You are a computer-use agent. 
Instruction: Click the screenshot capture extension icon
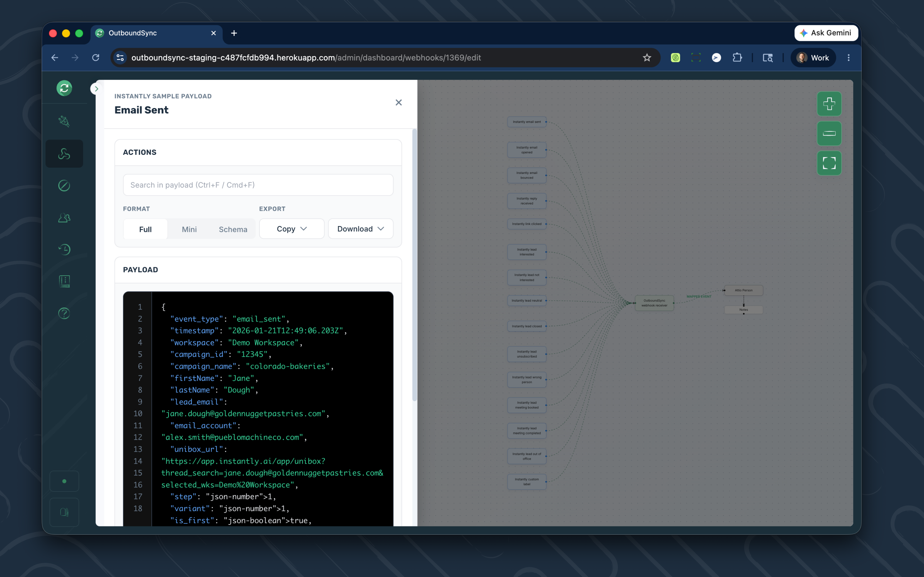pos(696,58)
